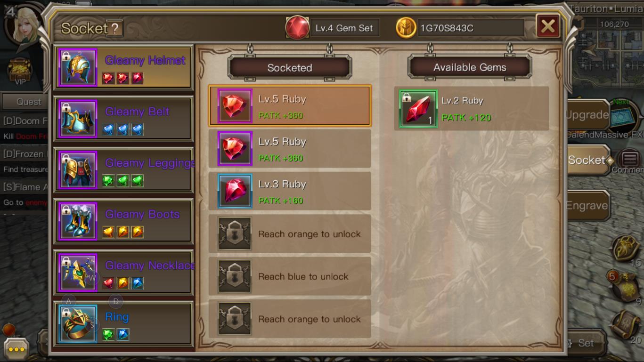644x362 pixels.
Task: Pick the Lv.2 Ruby from Available Gems
Action: click(472, 108)
